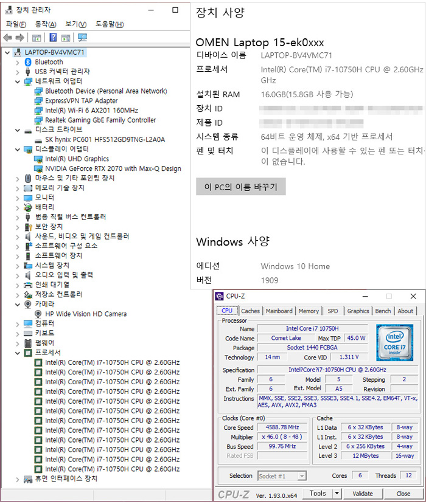The image size is (426, 504).
Task: Click the blue Help icon in the toolbar
Action: 53,38
